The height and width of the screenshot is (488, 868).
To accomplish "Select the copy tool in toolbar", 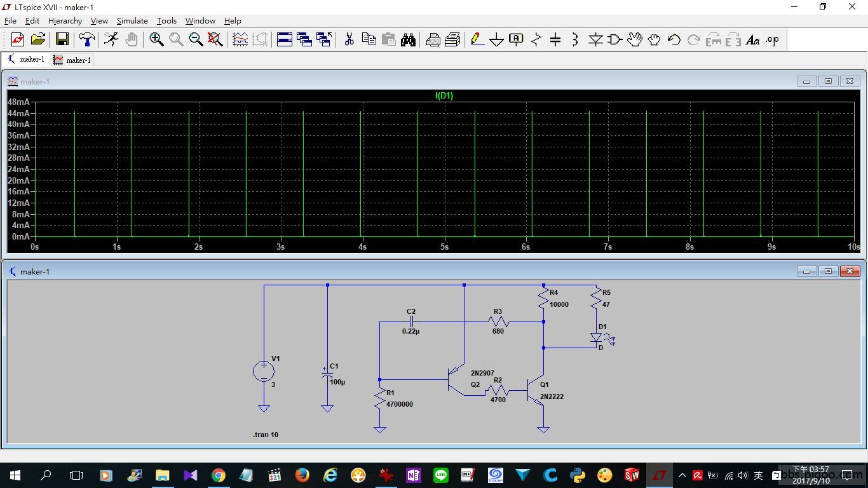I will pyautogui.click(x=369, y=39).
